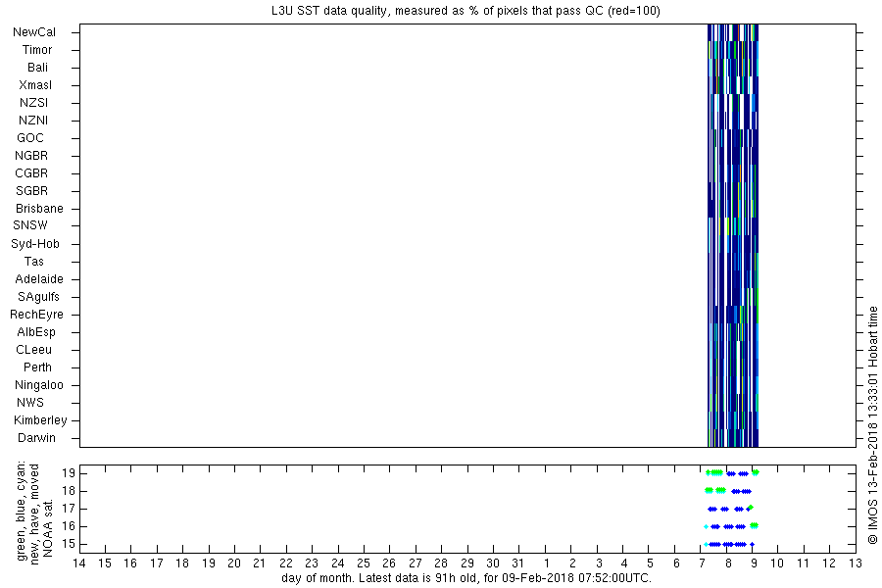Viewport: 882px width, 588px height.
Task: Click day 14 on the x-axis
Action: 80,563
